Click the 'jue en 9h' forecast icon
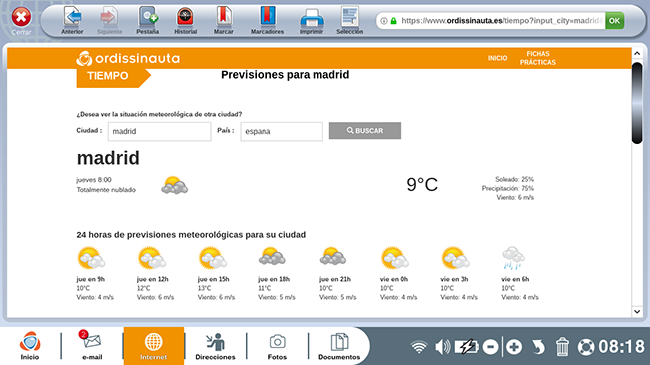The width and height of the screenshot is (650, 365). point(91,258)
